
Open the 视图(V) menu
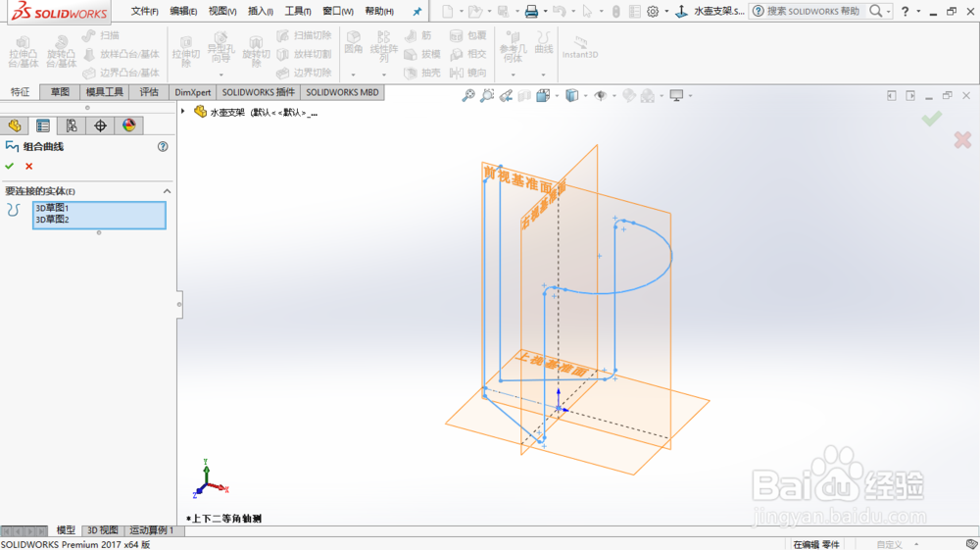tap(221, 11)
